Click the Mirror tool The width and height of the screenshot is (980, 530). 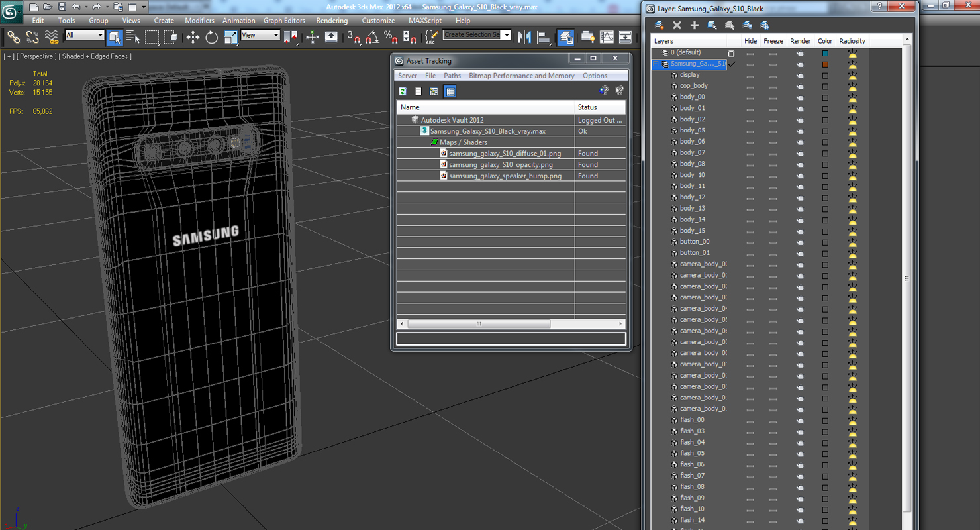pos(524,37)
